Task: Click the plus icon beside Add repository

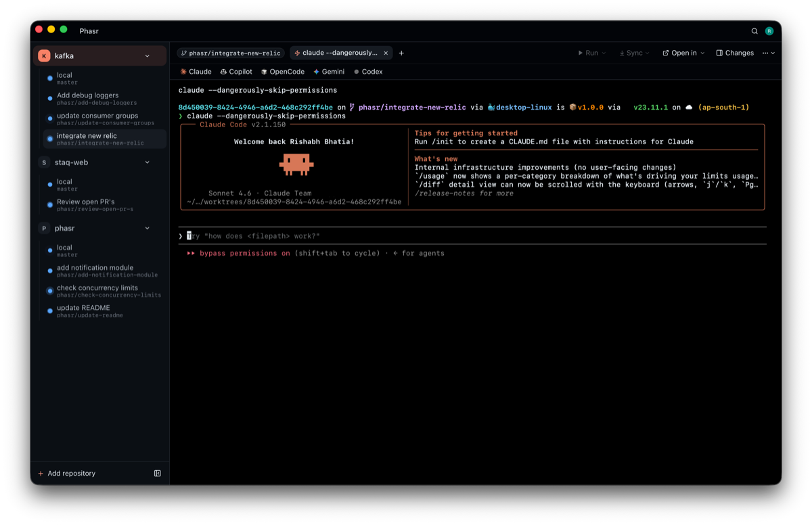Action: pos(41,474)
